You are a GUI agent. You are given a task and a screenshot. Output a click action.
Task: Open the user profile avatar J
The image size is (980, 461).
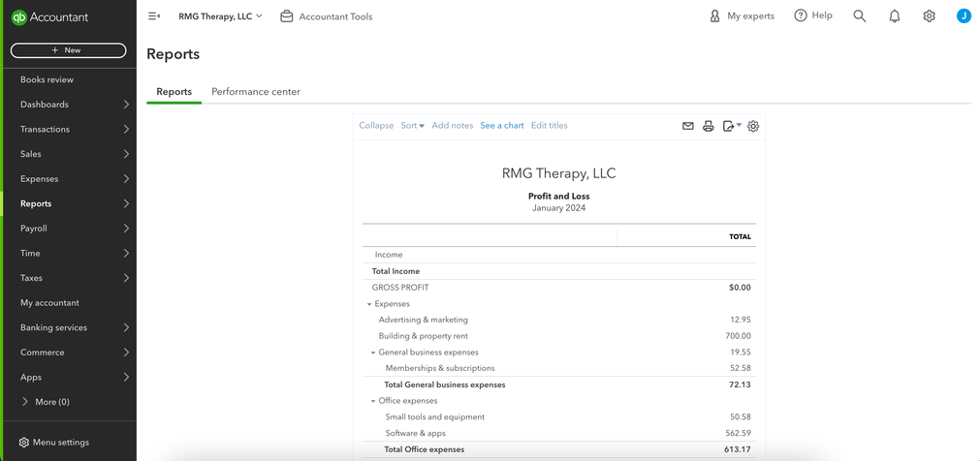[x=964, y=16]
